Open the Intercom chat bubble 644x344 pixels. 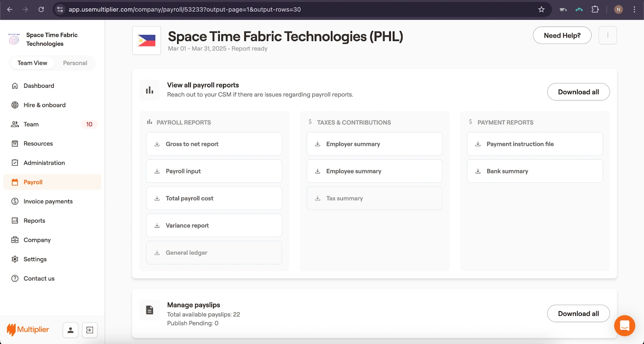(625, 325)
